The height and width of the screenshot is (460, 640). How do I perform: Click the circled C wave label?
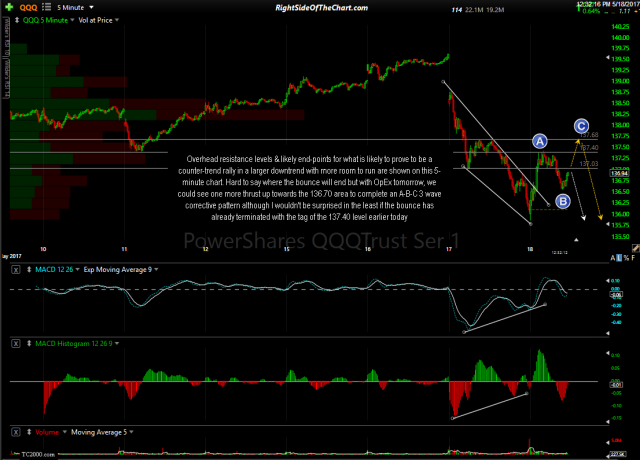[x=581, y=126]
